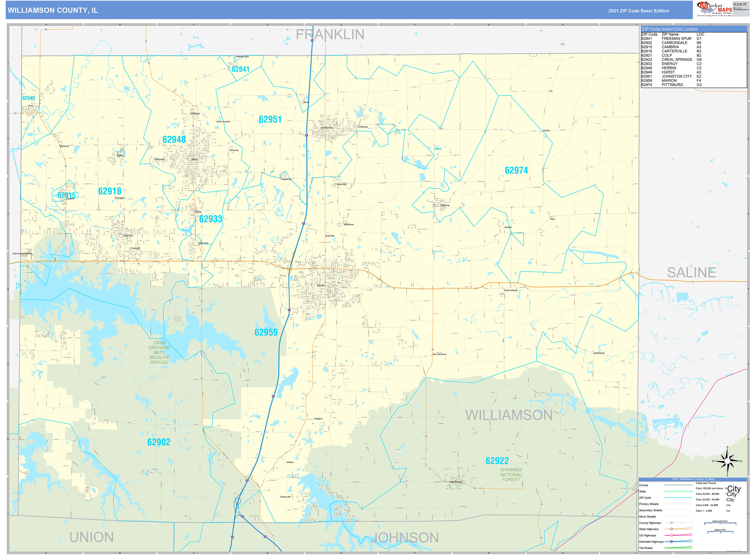The width and height of the screenshot is (756, 555).
Task: Toggle the Minor Streets legend entry
Action: click(x=648, y=516)
